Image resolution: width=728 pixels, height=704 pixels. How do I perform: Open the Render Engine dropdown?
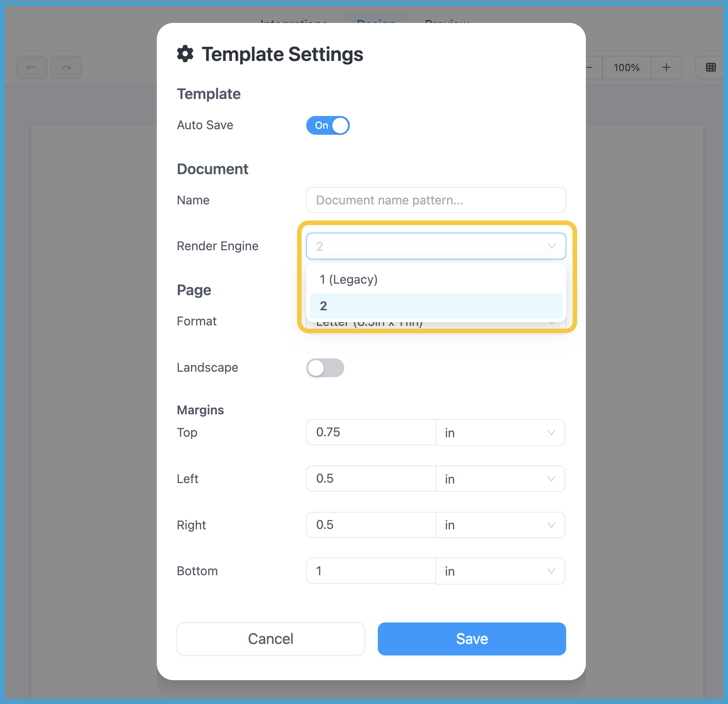[x=436, y=246]
